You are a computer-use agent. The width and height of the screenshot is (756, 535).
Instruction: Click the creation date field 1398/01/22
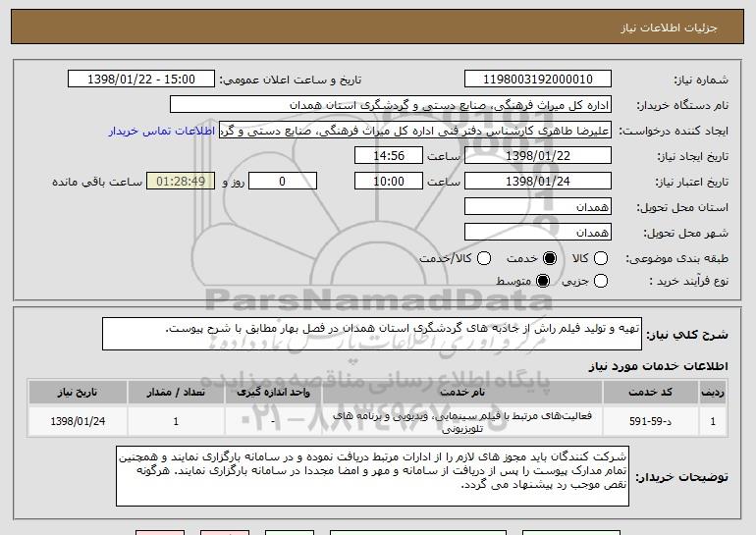(538, 156)
